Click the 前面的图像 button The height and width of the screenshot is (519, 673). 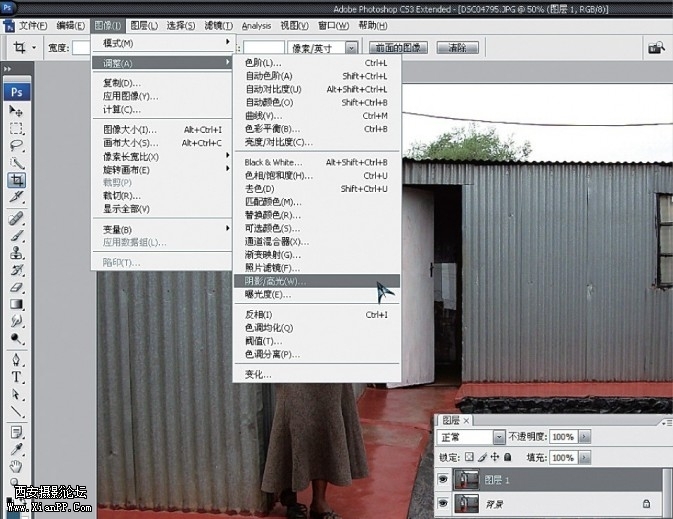(400, 47)
